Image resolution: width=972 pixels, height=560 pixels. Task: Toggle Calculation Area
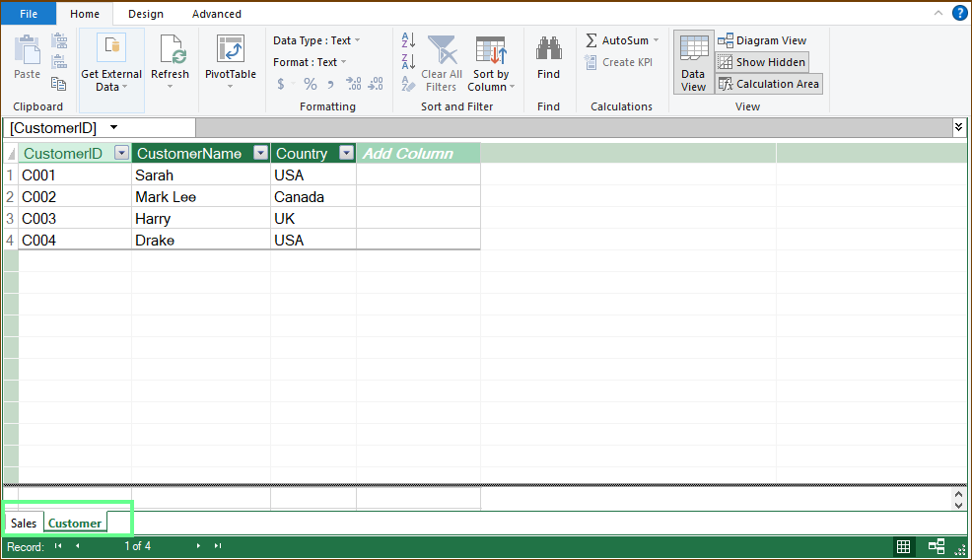click(769, 84)
